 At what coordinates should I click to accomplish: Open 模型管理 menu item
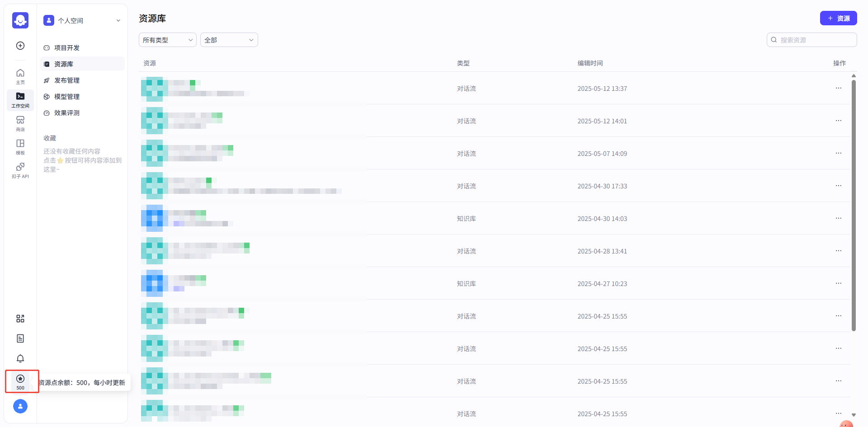pyautogui.click(x=67, y=97)
